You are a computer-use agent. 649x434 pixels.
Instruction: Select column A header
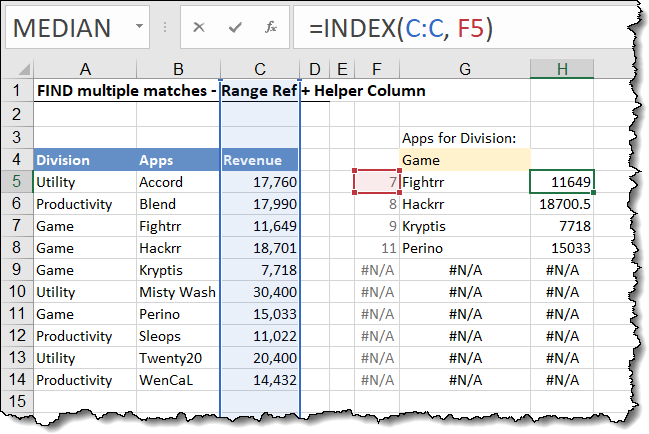[x=83, y=68]
